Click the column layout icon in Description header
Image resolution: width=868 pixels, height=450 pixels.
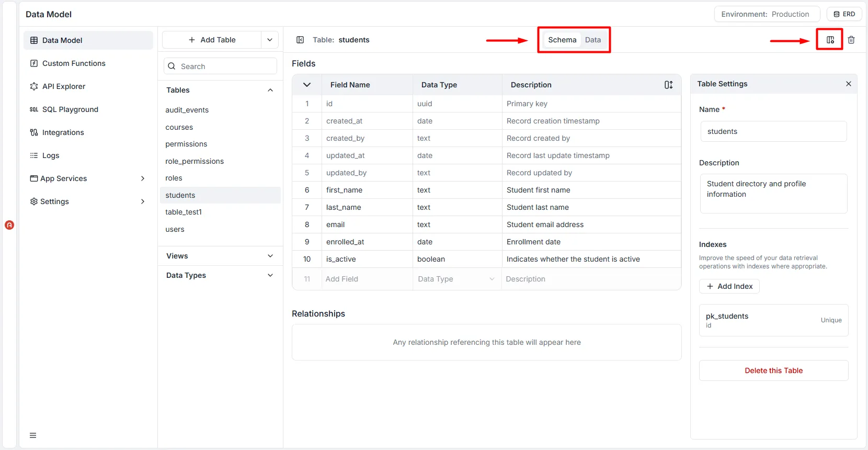pyautogui.click(x=668, y=85)
